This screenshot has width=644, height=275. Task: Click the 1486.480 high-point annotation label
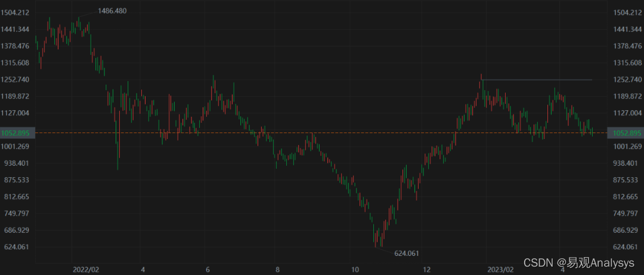pyautogui.click(x=112, y=11)
